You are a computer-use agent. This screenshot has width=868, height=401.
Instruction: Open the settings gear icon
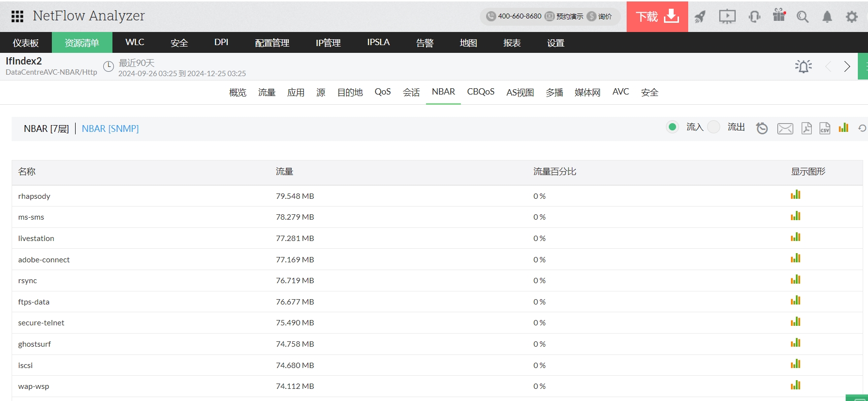click(x=852, y=17)
